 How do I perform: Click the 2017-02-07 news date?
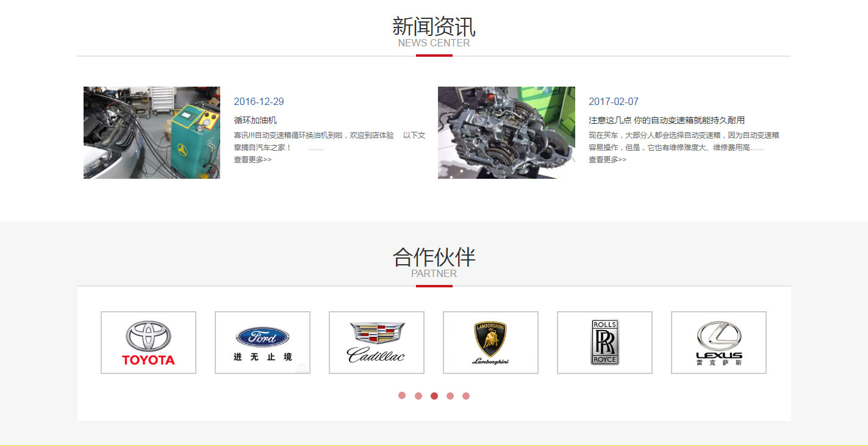613,101
